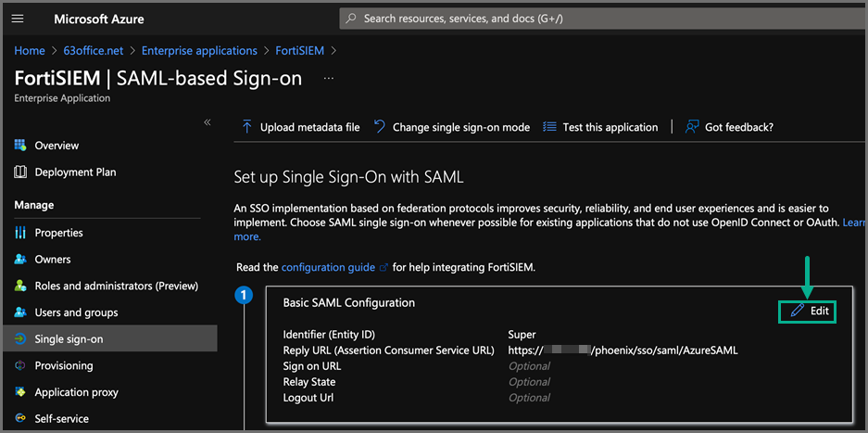Open the hamburger portal menu

pyautogui.click(x=18, y=19)
